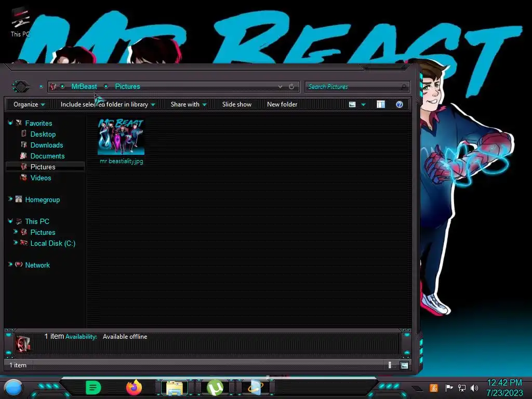The height and width of the screenshot is (399, 532).
Task: Select Pictures in the address bar path
Action: tap(127, 87)
